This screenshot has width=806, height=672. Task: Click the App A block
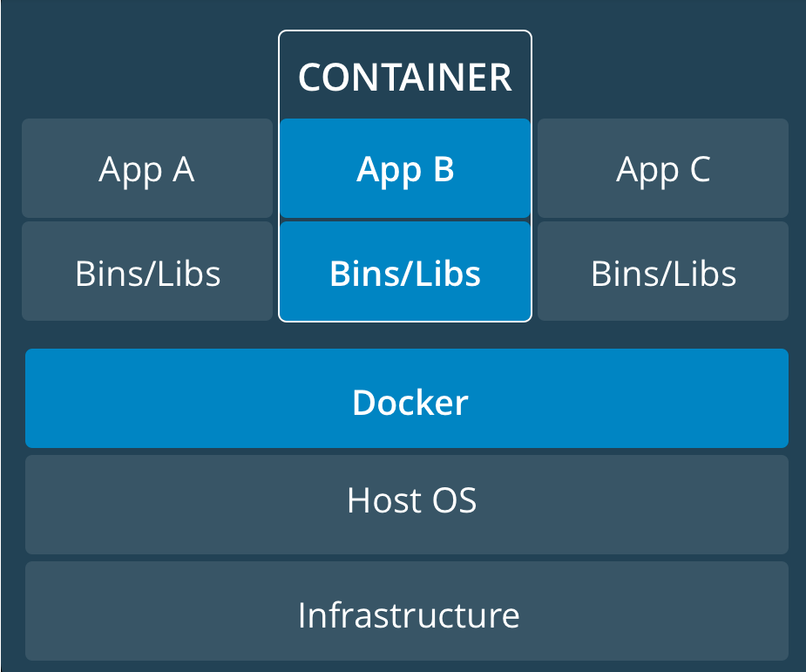pyautogui.click(x=146, y=169)
